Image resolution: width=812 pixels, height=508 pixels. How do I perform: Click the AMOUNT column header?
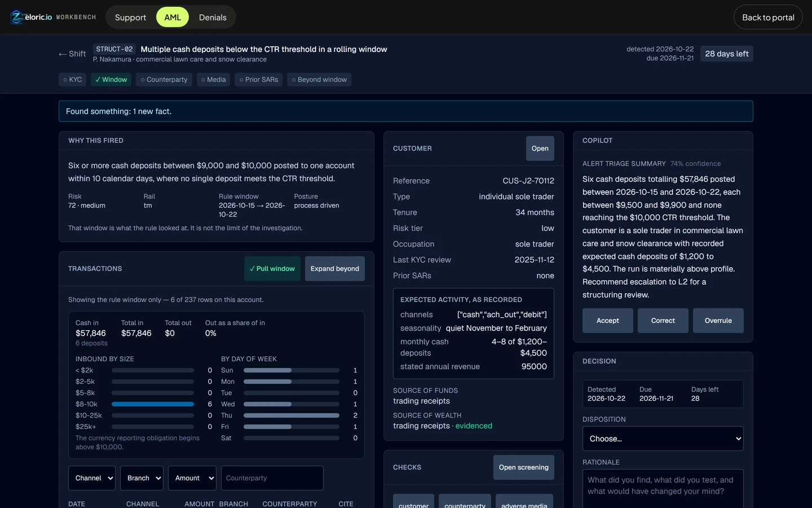[x=200, y=504]
